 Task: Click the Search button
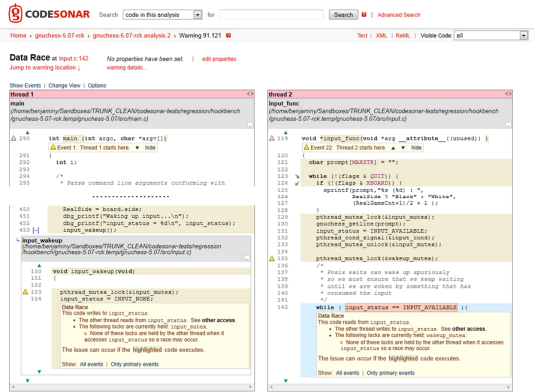coord(343,15)
